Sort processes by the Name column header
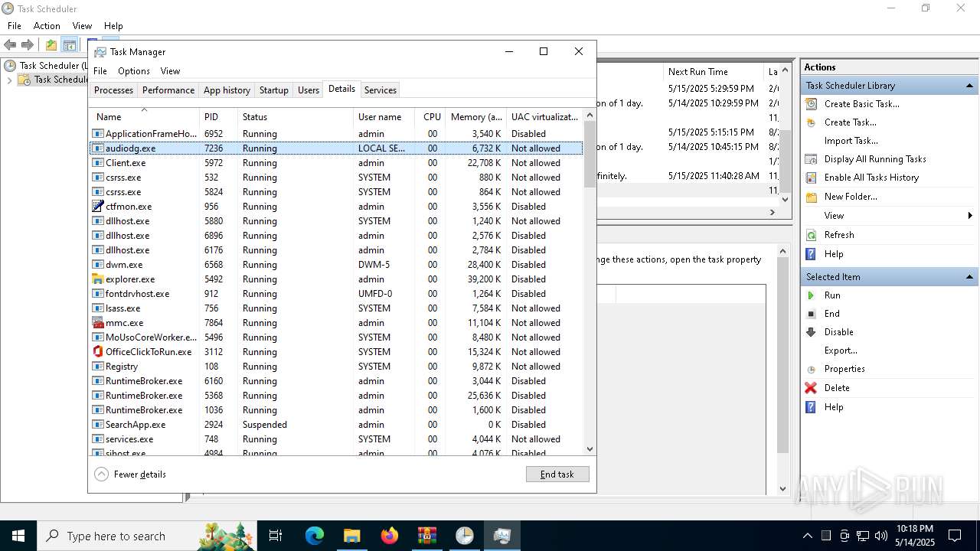The width and height of the screenshot is (980, 551). (144, 117)
